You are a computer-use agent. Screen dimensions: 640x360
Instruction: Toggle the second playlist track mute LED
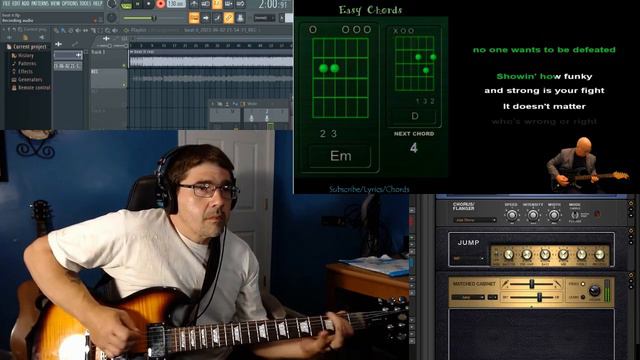(124, 85)
